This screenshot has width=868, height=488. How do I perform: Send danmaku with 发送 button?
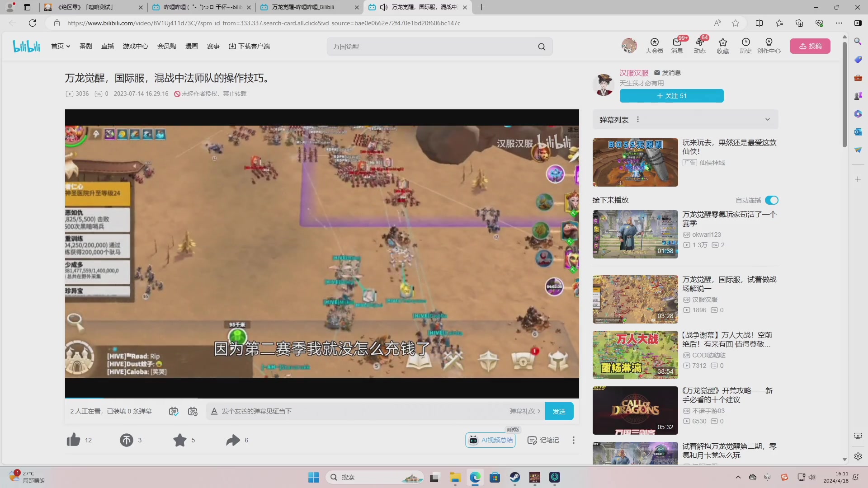(559, 411)
